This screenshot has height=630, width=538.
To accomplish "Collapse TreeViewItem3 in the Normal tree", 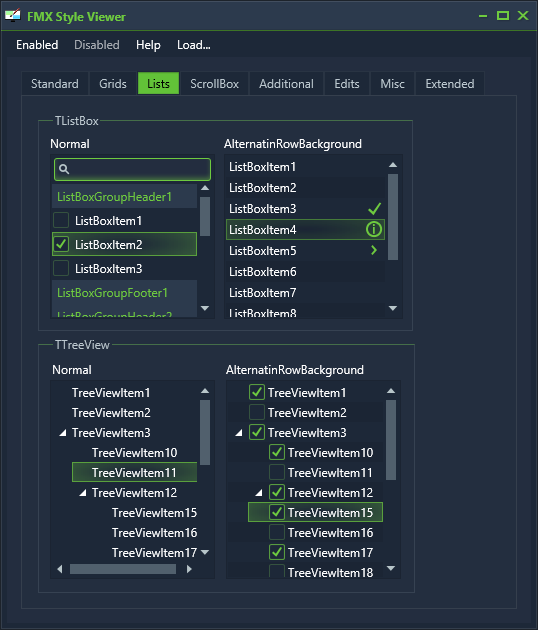I will (63, 433).
